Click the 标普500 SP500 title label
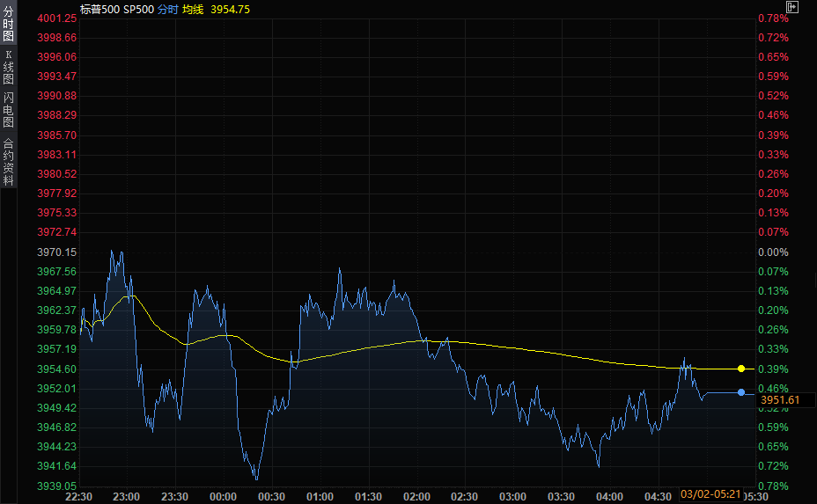Image resolution: width=817 pixels, height=504 pixels. [117, 8]
